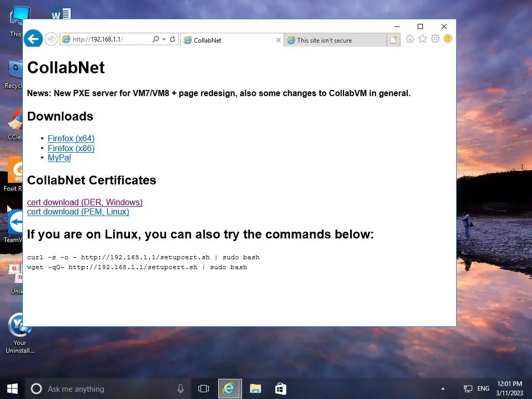Image resolution: width=532 pixels, height=399 pixels.
Task: Click the forward navigation arrow
Action: pos(51,39)
